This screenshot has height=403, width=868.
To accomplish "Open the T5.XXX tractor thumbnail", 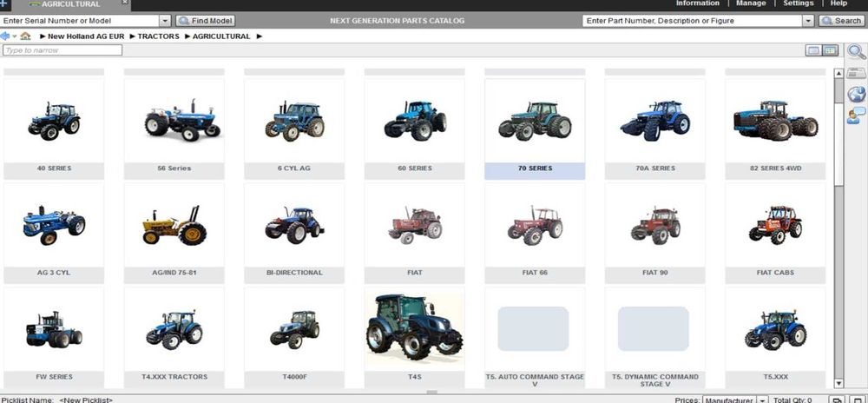I will pos(775,330).
